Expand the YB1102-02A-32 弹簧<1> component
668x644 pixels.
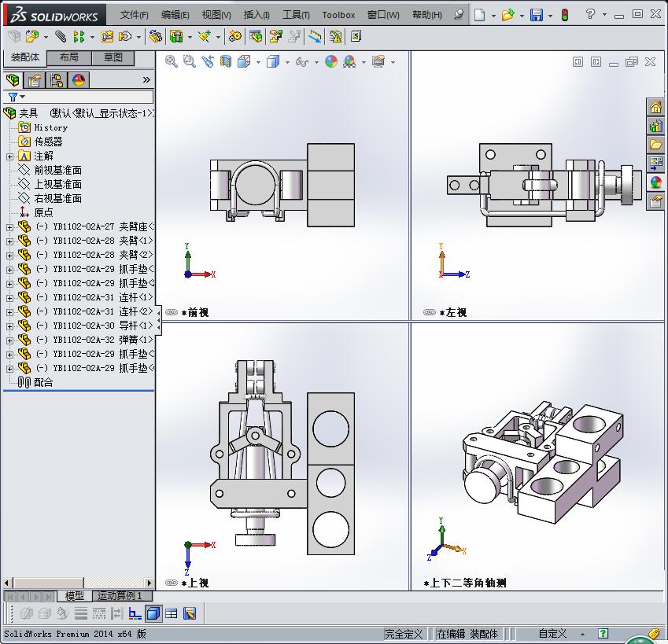[9, 340]
